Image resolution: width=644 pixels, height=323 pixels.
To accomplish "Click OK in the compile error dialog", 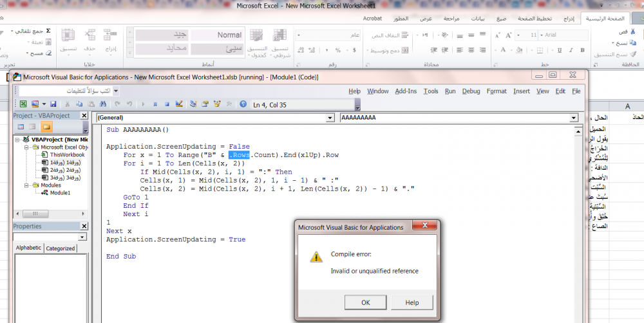I will coord(365,302).
